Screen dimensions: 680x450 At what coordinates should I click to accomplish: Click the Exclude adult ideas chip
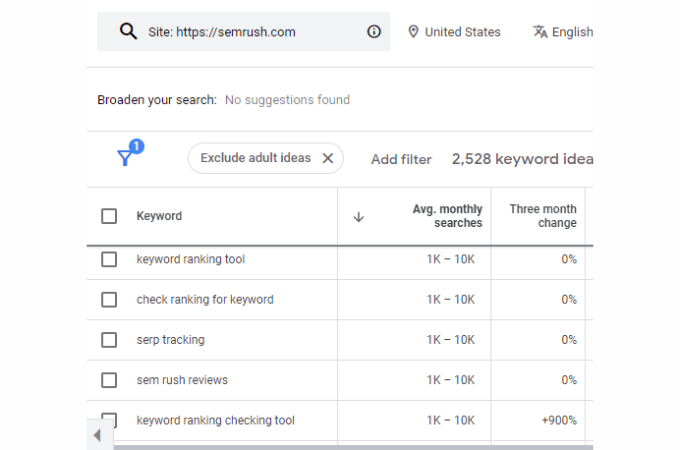[x=255, y=158]
